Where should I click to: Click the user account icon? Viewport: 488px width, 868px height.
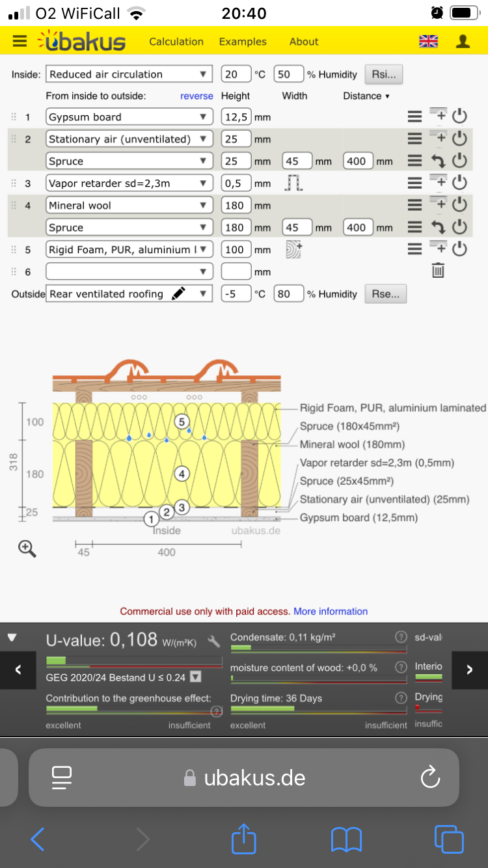click(x=463, y=42)
